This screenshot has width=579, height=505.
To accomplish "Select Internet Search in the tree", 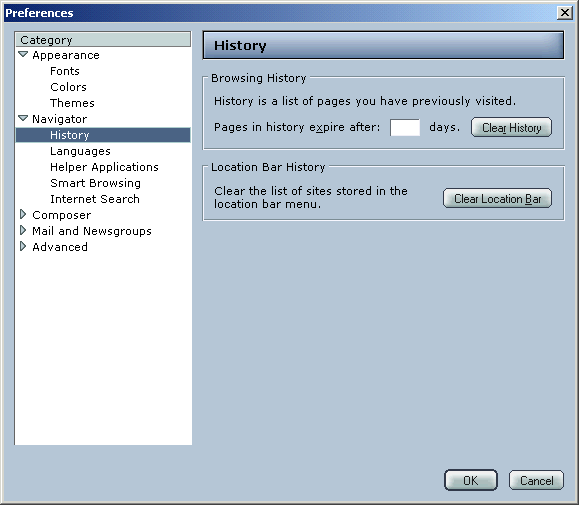I will 95,199.
